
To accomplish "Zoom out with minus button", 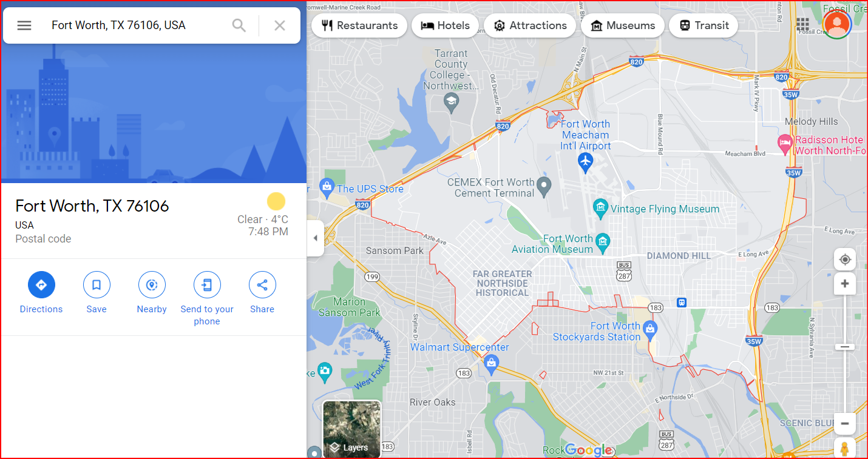I will point(845,423).
